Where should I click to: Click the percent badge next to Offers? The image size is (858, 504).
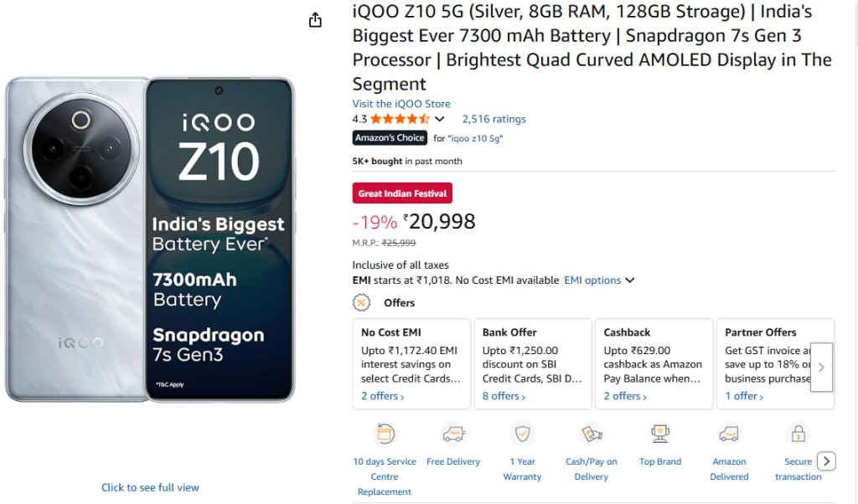pos(360,302)
